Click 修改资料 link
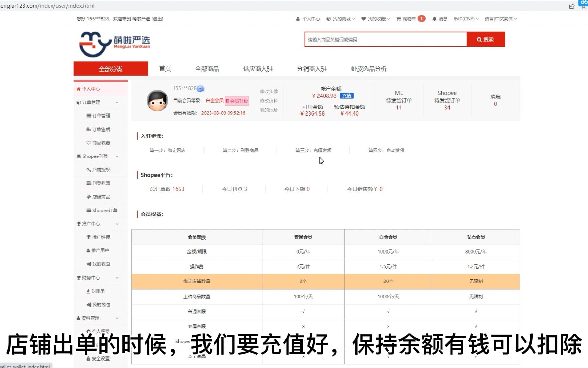This screenshot has width=588, height=368. (269, 101)
